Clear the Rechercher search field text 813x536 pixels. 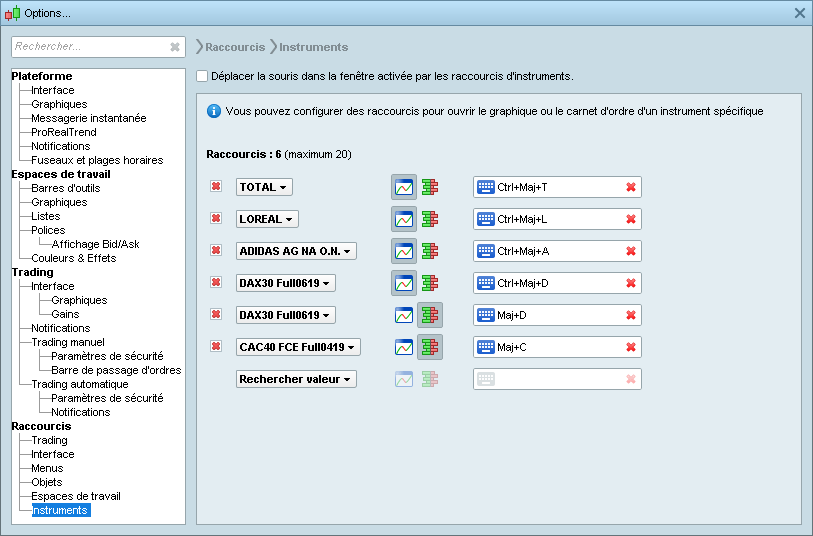(175, 47)
